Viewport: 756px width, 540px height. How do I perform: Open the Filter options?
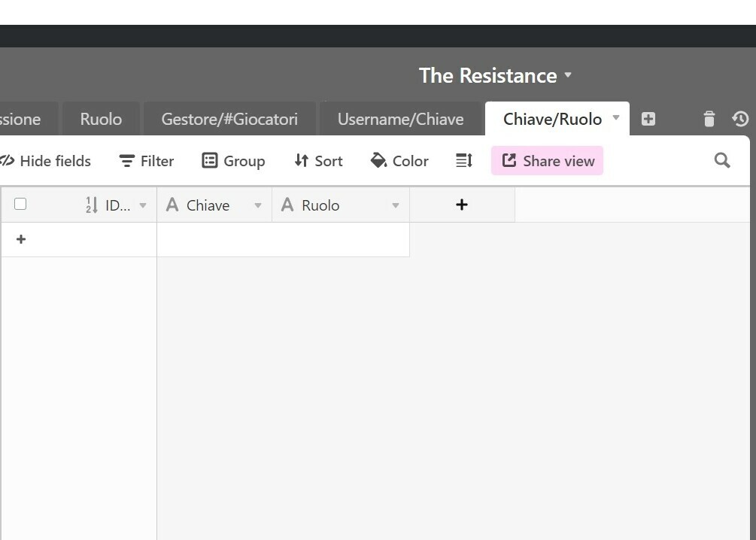click(147, 161)
